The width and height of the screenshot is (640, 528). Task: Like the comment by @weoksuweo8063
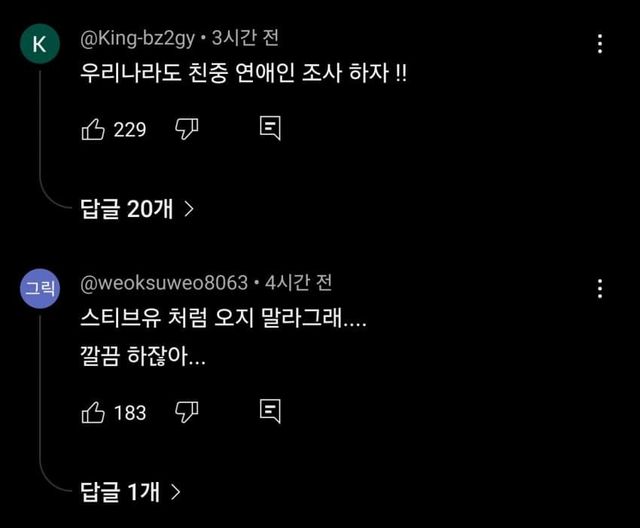click(x=92, y=411)
